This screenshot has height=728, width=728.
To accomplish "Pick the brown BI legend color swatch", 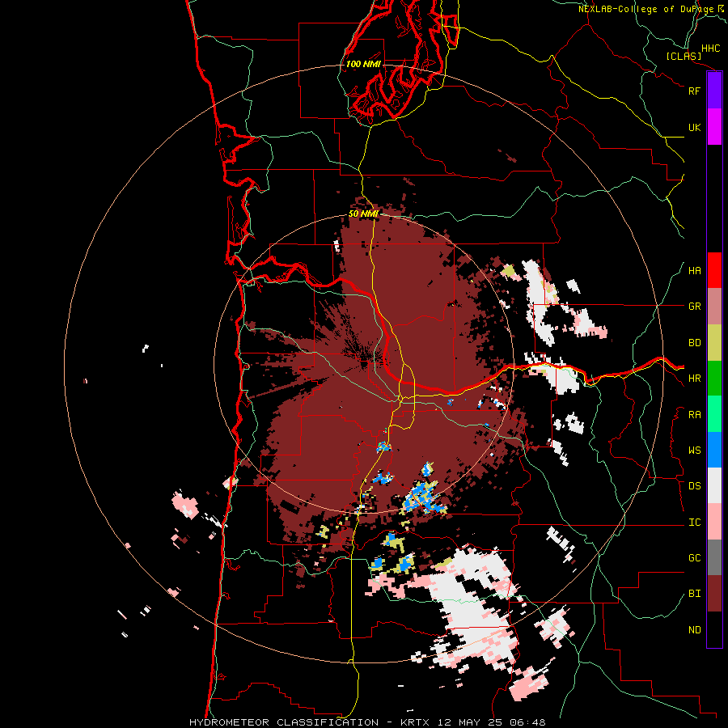I will click(714, 594).
